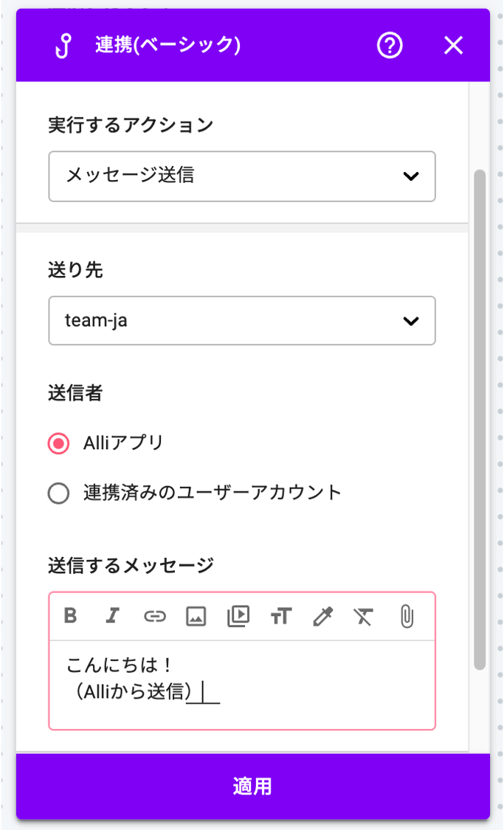Click the panel's vertical scrollbar

click(480, 421)
